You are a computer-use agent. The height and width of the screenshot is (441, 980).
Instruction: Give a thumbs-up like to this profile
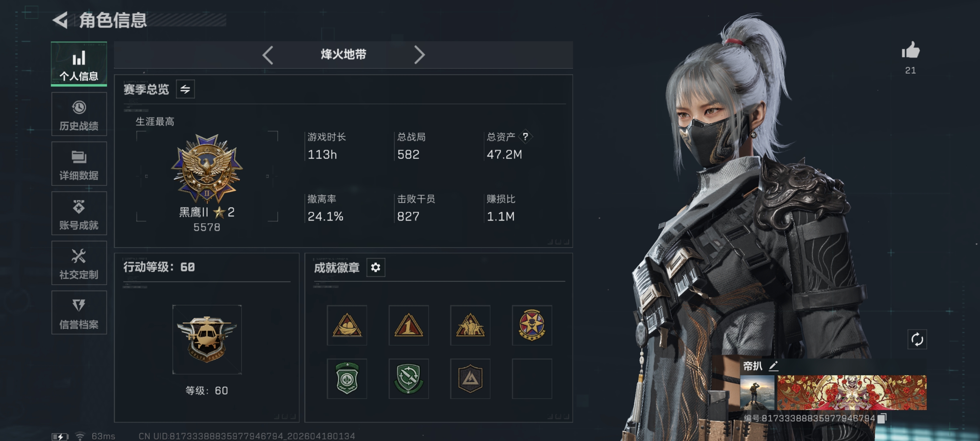tap(910, 50)
